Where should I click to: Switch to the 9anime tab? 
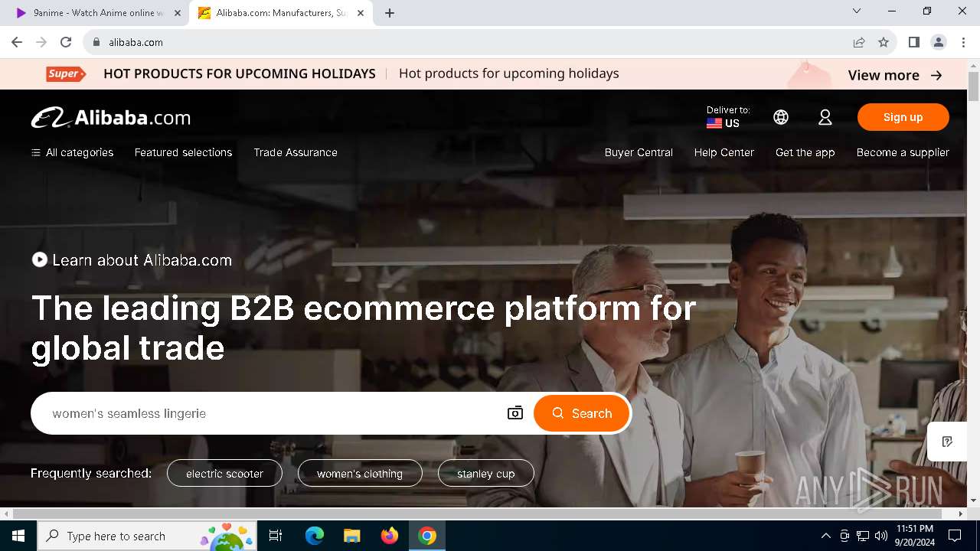coord(98,13)
